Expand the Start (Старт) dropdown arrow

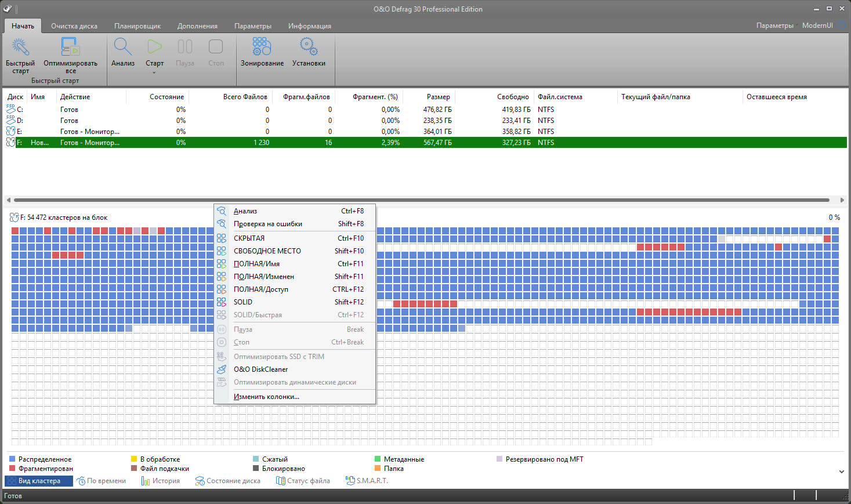tap(154, 72)
